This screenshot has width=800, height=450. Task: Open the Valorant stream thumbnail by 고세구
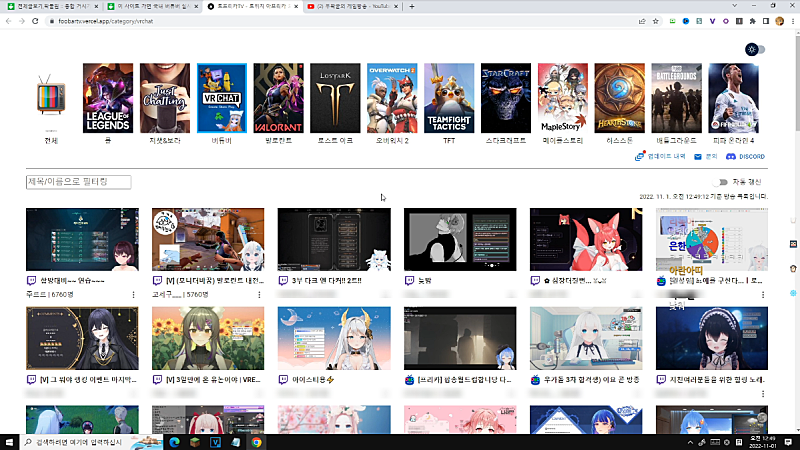208,239
